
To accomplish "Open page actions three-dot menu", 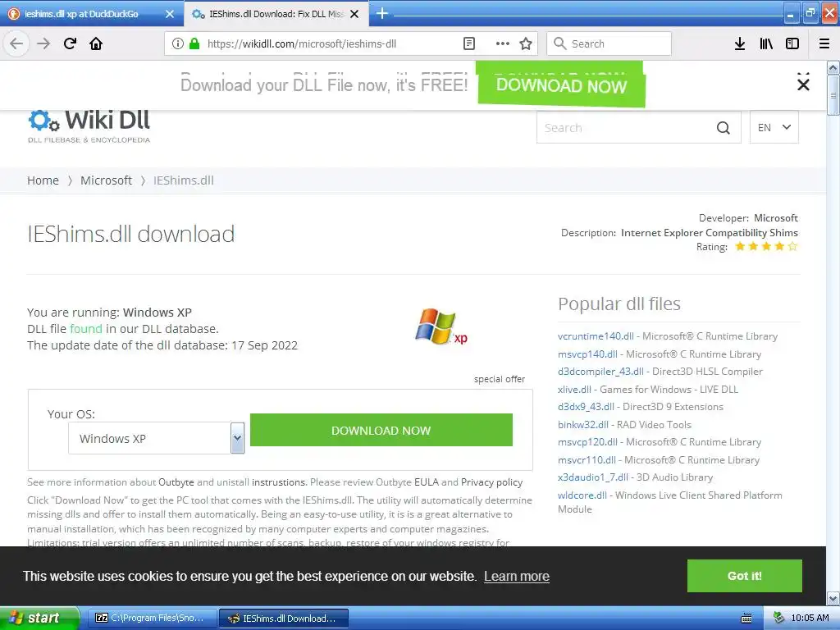I will click(503, 43).
